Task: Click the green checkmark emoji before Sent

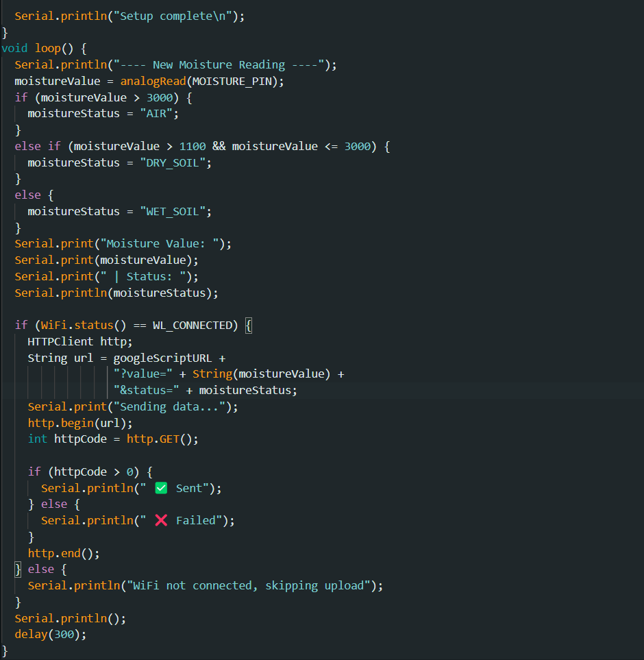Action: [161, 488]
